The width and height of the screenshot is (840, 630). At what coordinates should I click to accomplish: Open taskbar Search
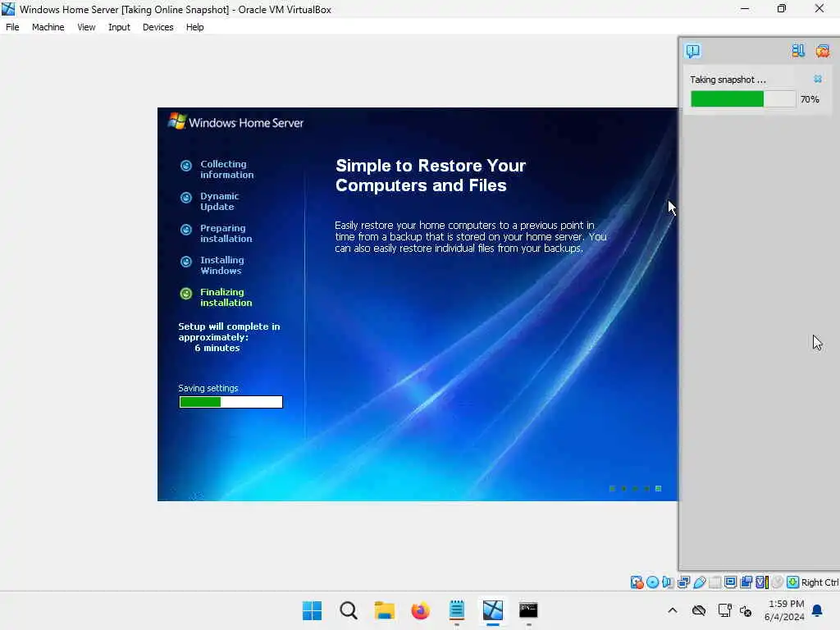[348, 610]
